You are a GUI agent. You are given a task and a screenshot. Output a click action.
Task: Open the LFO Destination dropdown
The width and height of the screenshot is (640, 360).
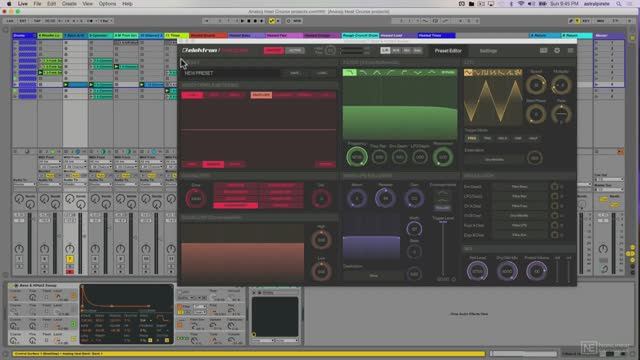(494, 160)
